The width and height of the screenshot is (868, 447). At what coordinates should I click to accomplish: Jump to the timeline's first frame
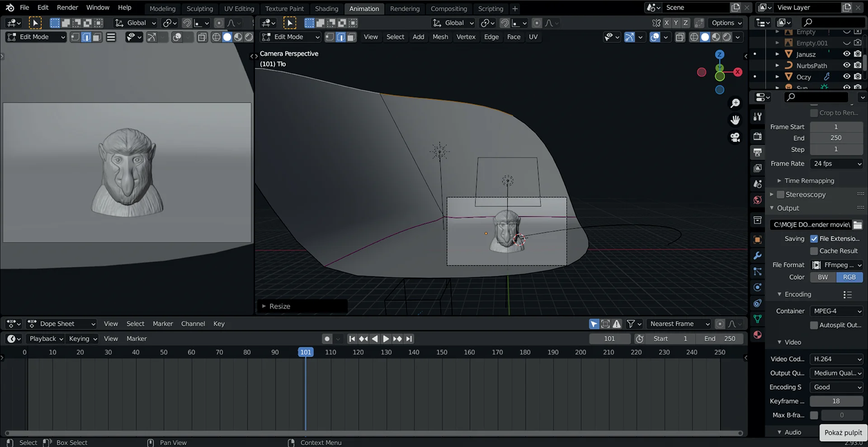coord(352,339)
